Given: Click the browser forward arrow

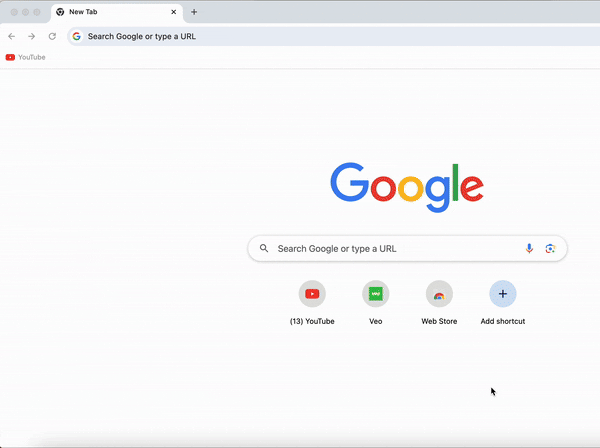Looking at the screenshot, I should 32,36.
